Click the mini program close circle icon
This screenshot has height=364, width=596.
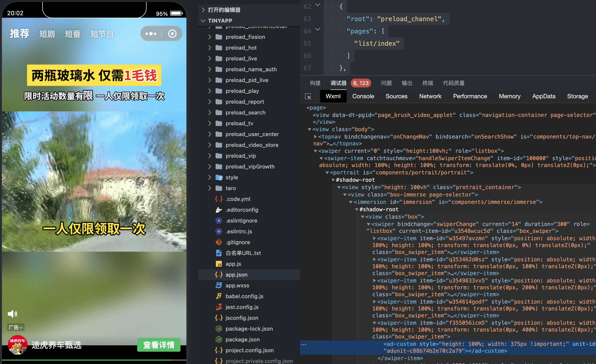pyautogui.click(x=172, y=34)
